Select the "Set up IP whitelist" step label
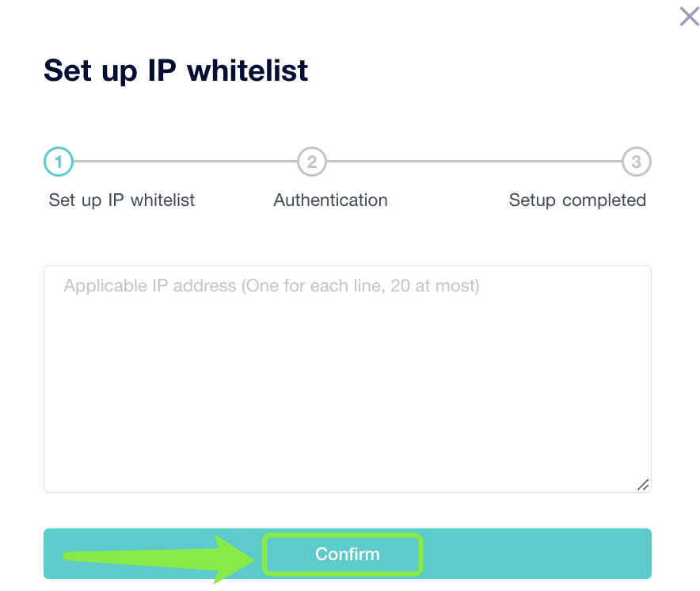This screenshot has height=591, width=700. point(122,200)
